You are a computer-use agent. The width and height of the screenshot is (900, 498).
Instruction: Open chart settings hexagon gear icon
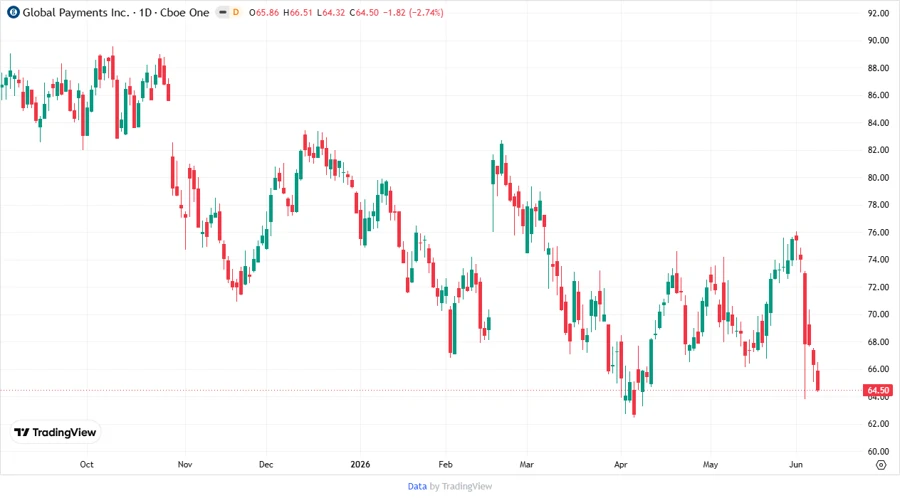[x=881, y=465]
